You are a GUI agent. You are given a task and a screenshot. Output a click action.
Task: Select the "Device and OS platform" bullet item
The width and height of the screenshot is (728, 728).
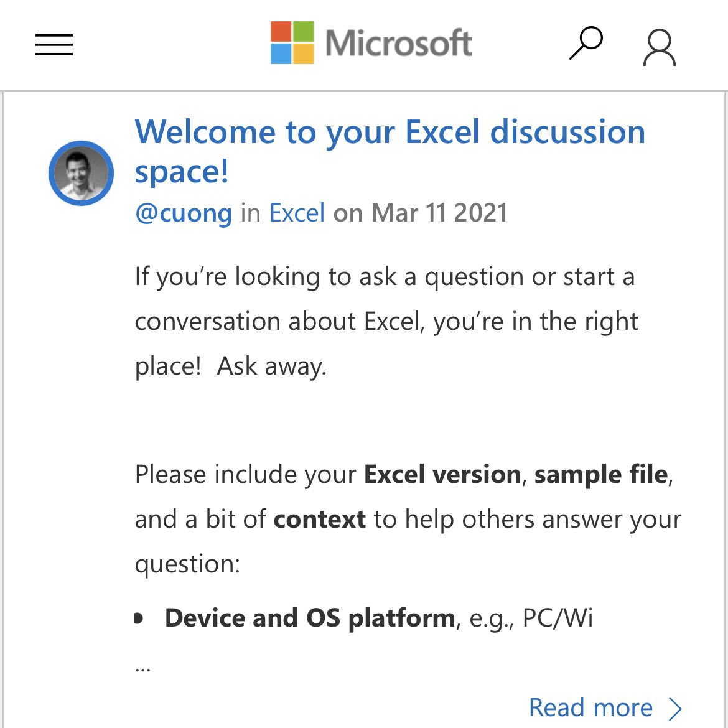pos(379,618)
